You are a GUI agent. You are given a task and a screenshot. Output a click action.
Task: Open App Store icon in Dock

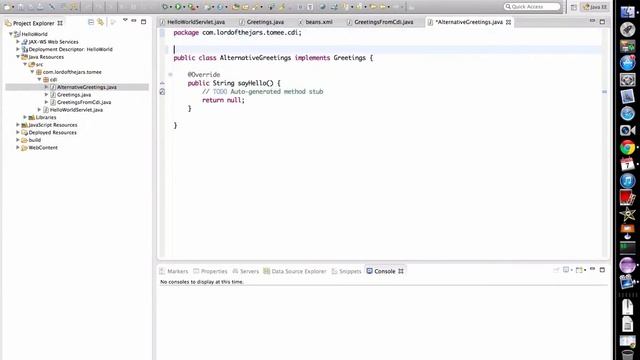coord(627,63)
